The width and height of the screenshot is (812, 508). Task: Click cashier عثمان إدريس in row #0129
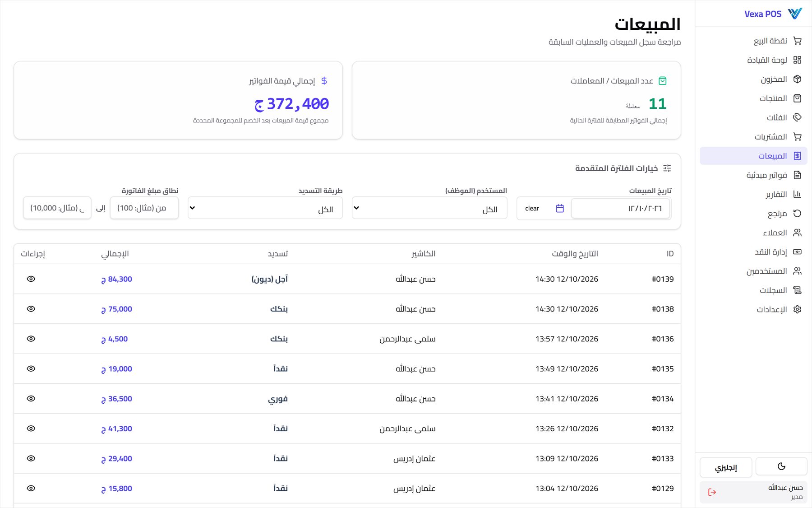414,488
